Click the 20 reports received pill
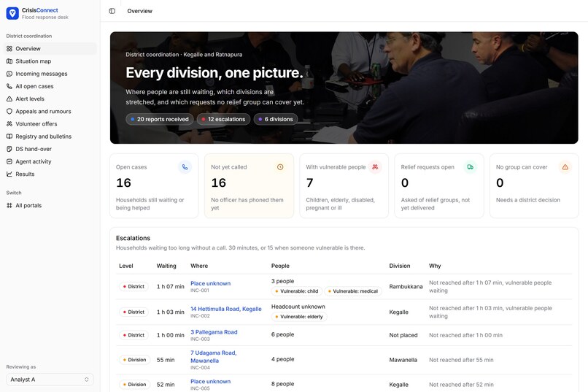Viewport: 588px width, 392px height. (159, 119)
